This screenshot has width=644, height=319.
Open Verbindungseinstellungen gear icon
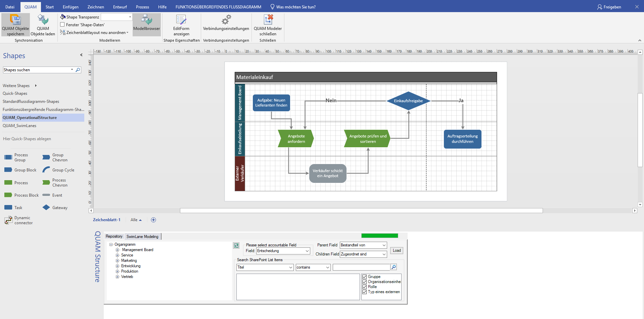pos(226,19)
